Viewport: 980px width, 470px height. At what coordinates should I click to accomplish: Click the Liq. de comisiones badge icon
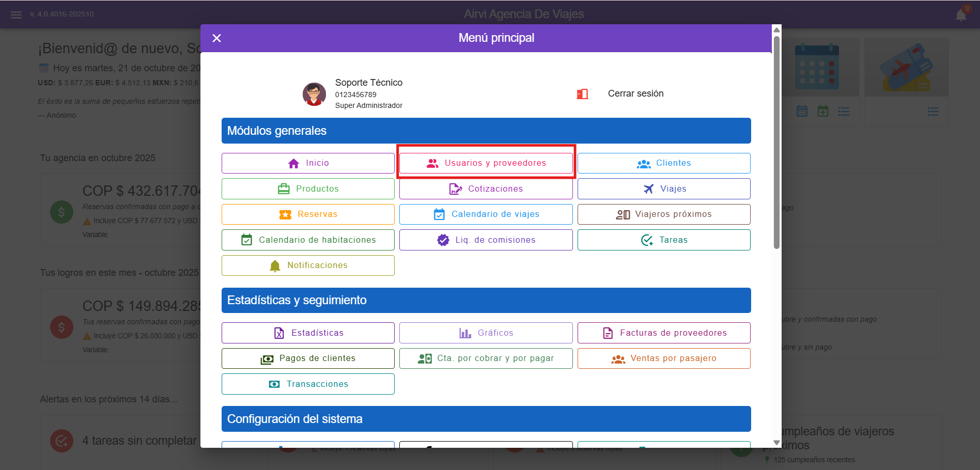coord(443,240)
